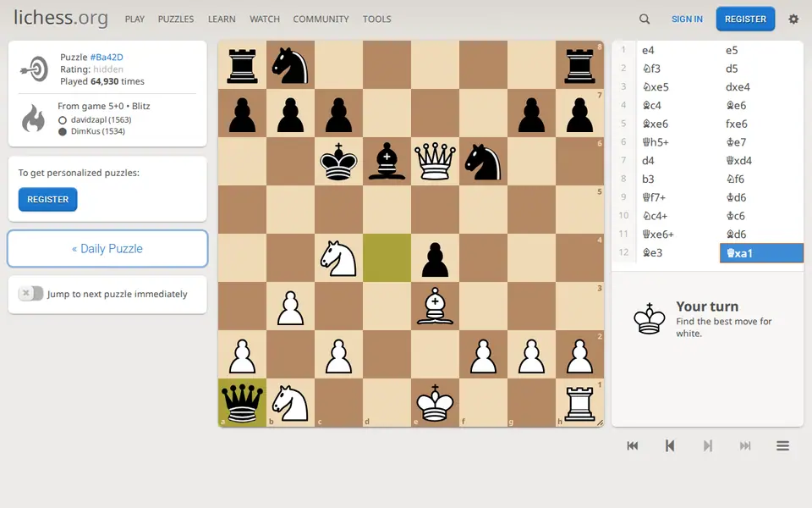Click the black pawn on e4

(x=435, y=257)
